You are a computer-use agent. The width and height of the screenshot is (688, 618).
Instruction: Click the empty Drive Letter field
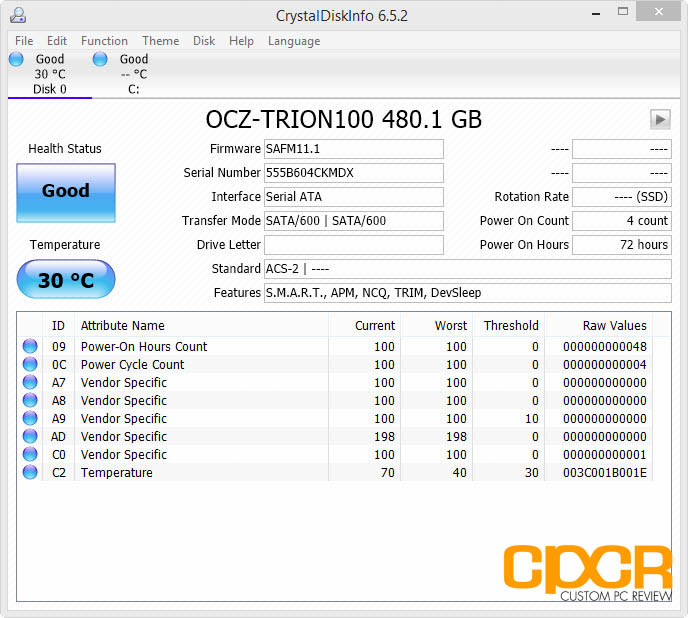(x=354, y=245)
